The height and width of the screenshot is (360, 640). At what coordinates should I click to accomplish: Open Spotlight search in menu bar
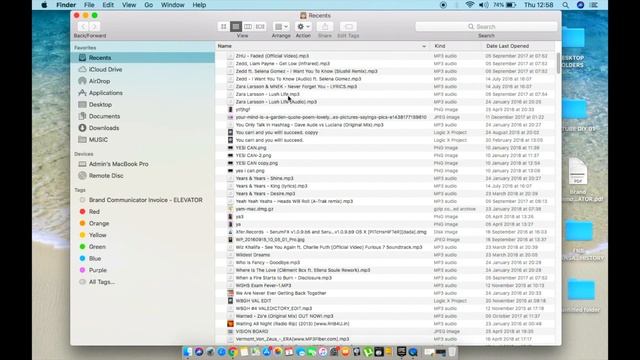click(x=565, y=5)
